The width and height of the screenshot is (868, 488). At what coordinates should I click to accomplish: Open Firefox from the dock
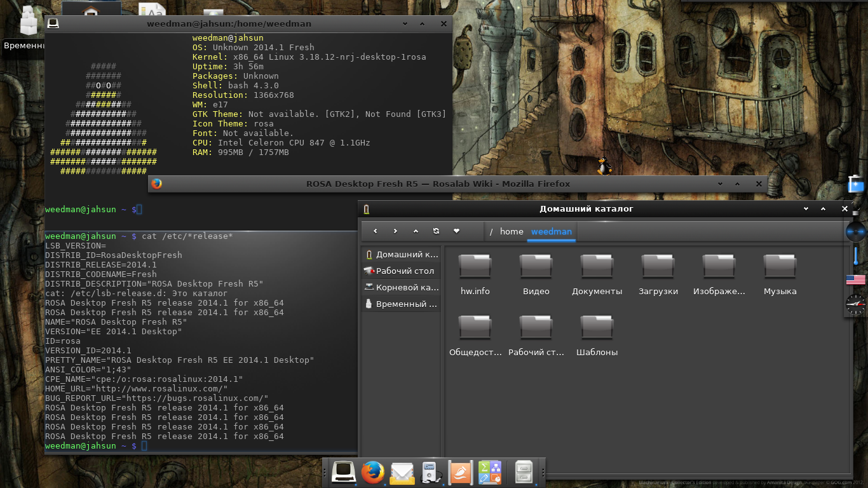[373, 472]
